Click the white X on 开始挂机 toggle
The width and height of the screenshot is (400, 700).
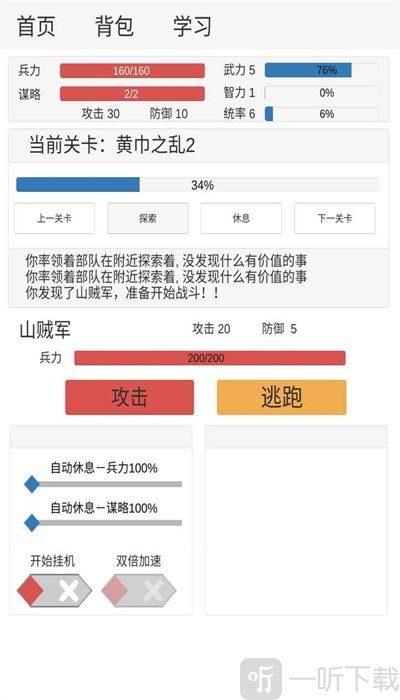(x=69, y=591)
